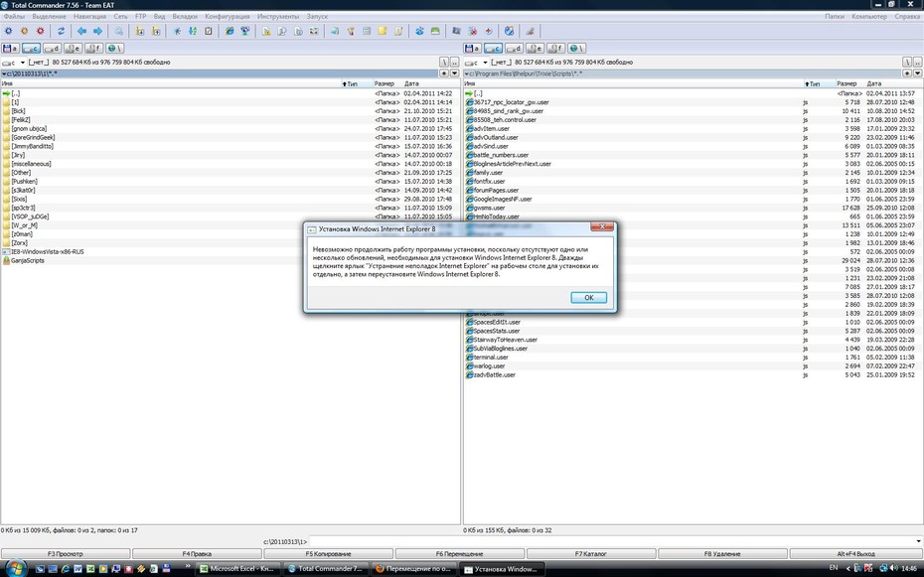Click the F5 Копирование button
This screenshot has height=577, width=924.
(x=328, y=553)
